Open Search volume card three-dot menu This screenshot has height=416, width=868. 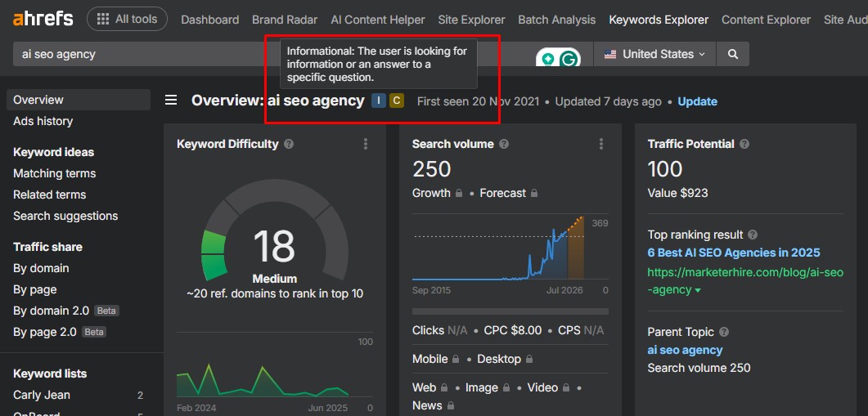(601, 144)
